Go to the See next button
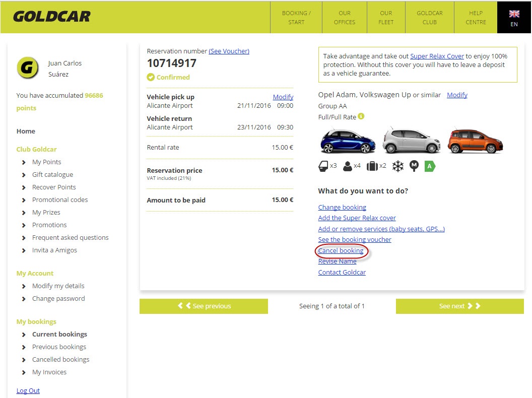The height and width of the screenshot is (398, 532). tap(460, 306)
